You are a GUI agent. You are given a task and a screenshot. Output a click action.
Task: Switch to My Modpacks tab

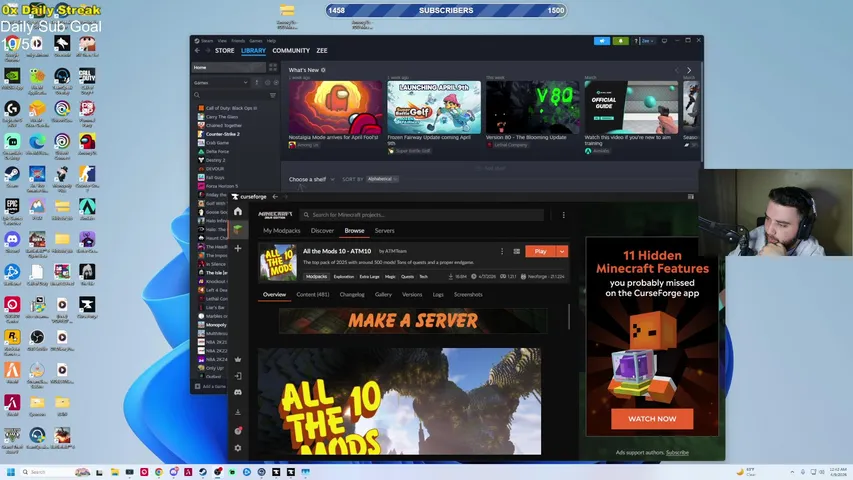click(x=281, y=231)
